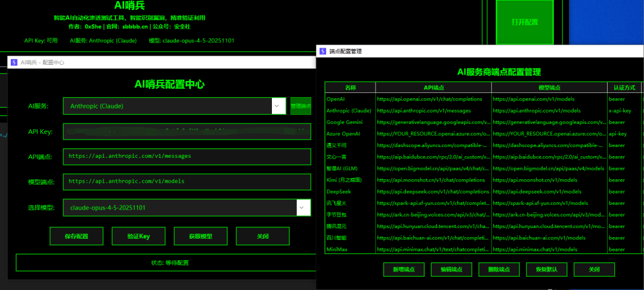644x290 pixels.
Task: Click the 状态: 等待配置 status bar
Action: point(166,263)
